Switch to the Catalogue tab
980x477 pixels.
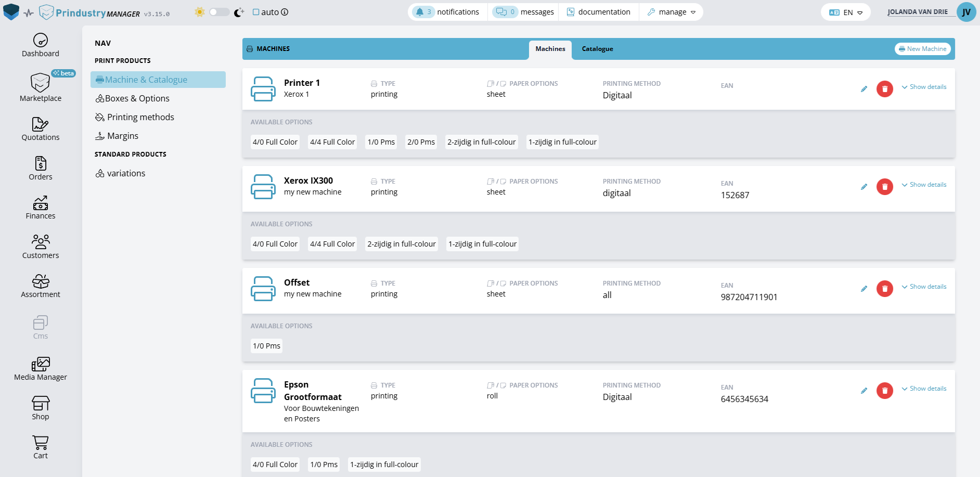point(597,49)
